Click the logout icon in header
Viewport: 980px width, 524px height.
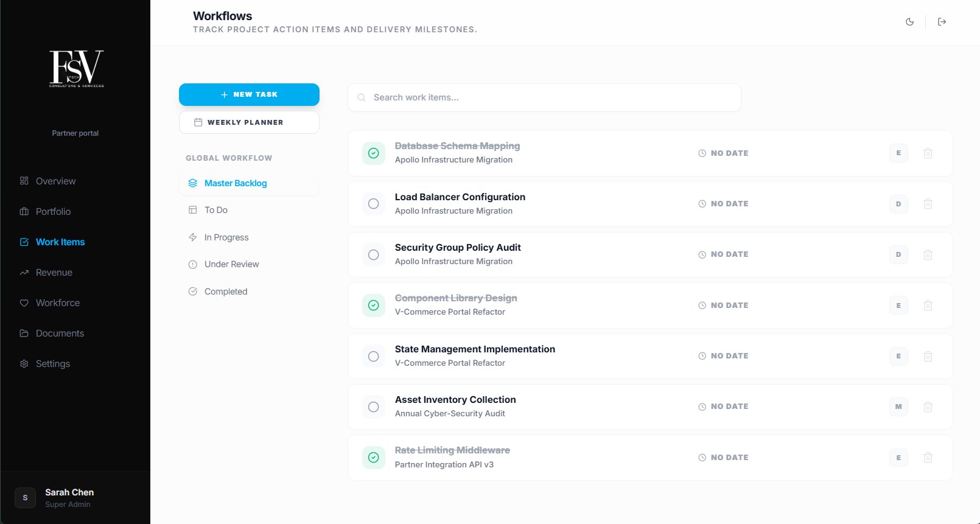[x=942, y=22]
